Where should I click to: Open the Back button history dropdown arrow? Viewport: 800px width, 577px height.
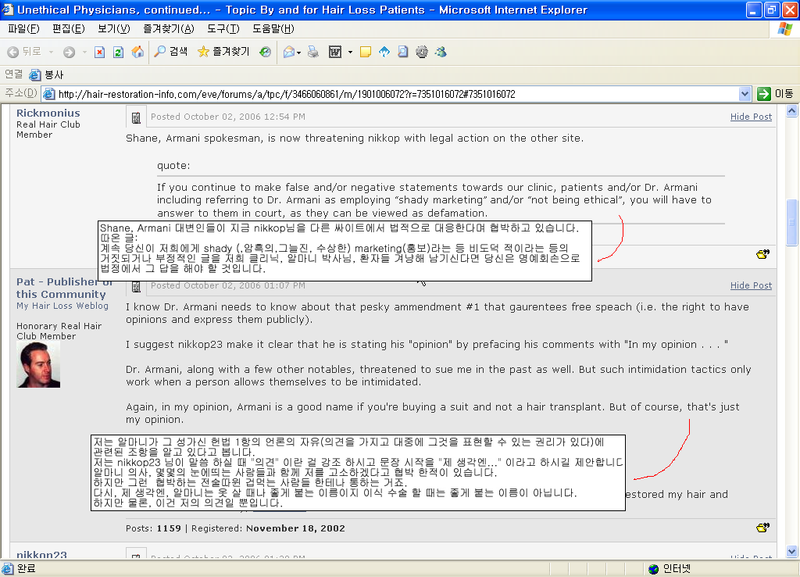(51, 52)
